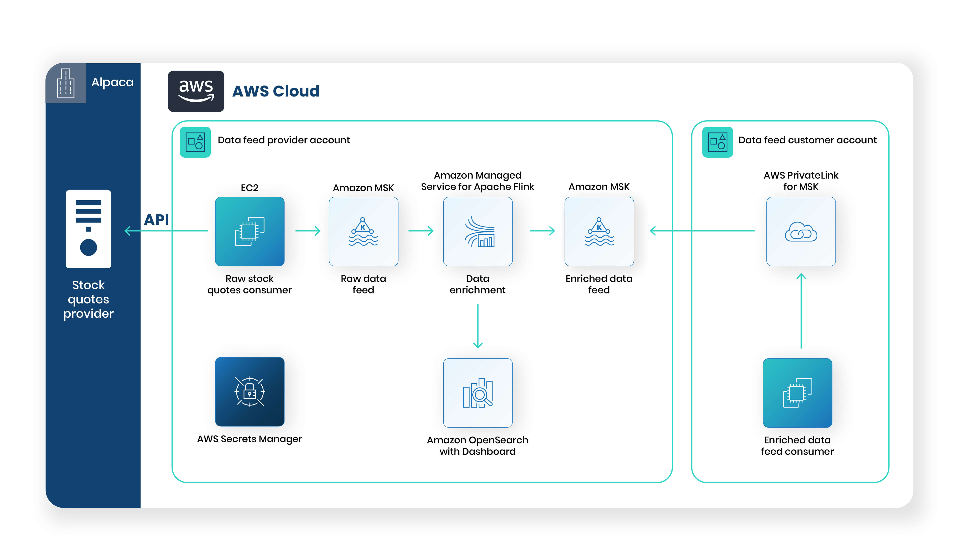Click the "AWS PrivateLink for MSK" label
980x557 pixels.
tap(801, 181)
